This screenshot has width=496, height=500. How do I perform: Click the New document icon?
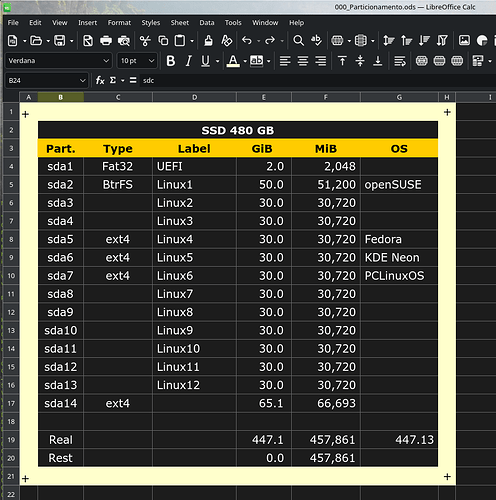tap(13, 41)
